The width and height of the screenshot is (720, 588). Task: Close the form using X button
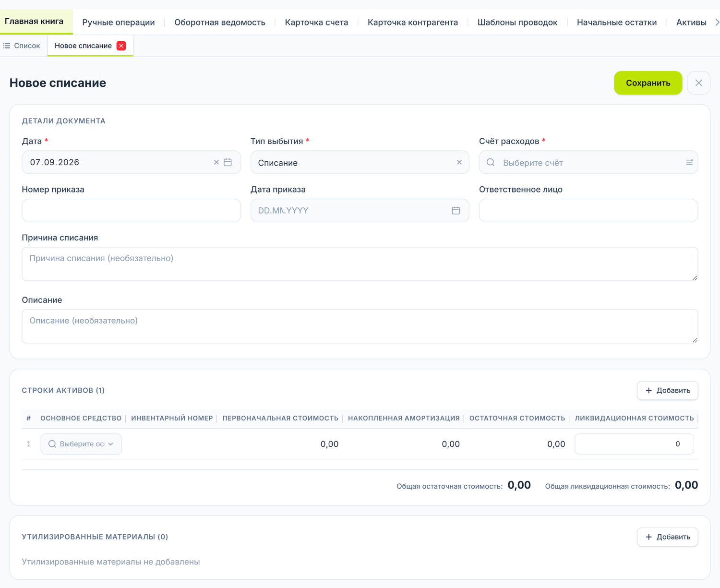click(699, 83)
